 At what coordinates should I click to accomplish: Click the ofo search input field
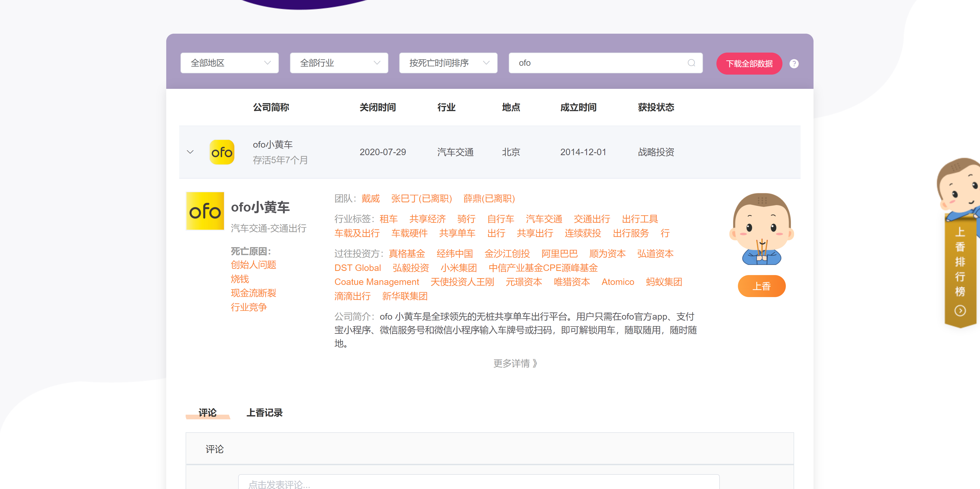point(606,63)
